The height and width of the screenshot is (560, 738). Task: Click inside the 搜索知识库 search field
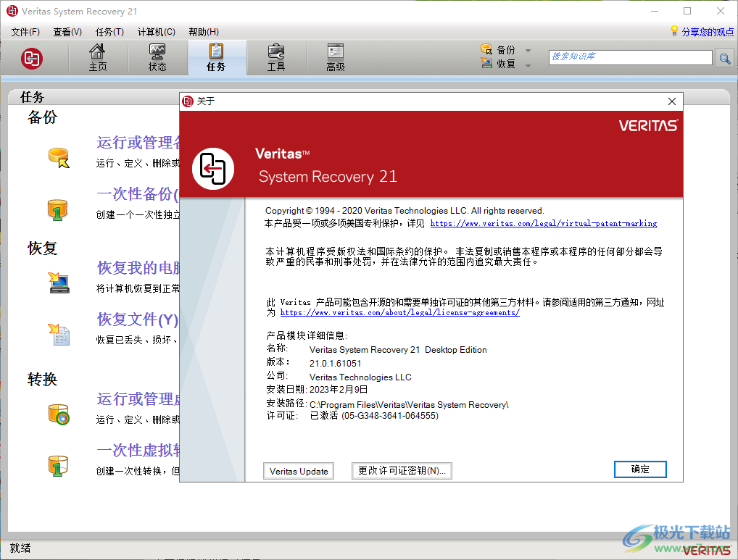(x=629, y=57)
